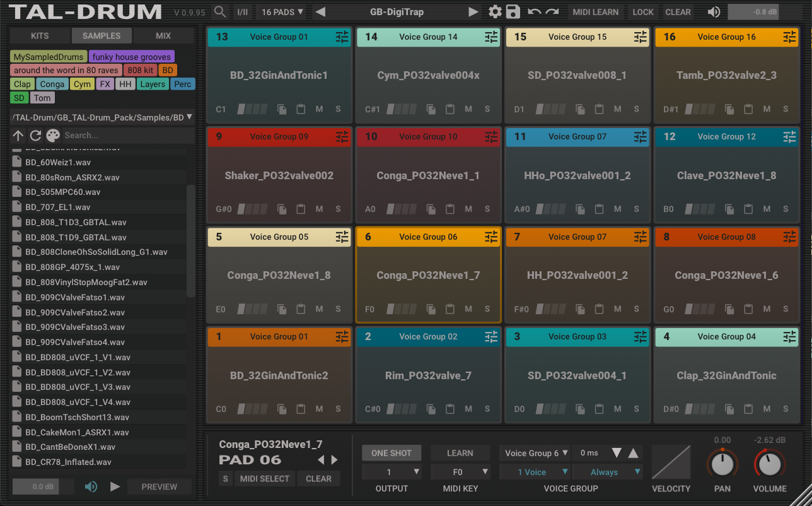Select BD_707_EL1.wav in the sample list
812x506 pixels.
point(58,207)
